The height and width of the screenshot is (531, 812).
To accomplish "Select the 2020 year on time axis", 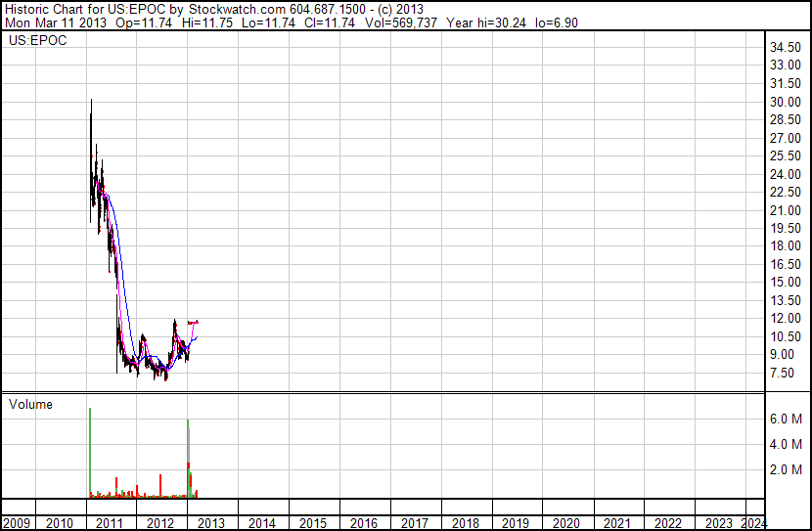I will [566, 523].
